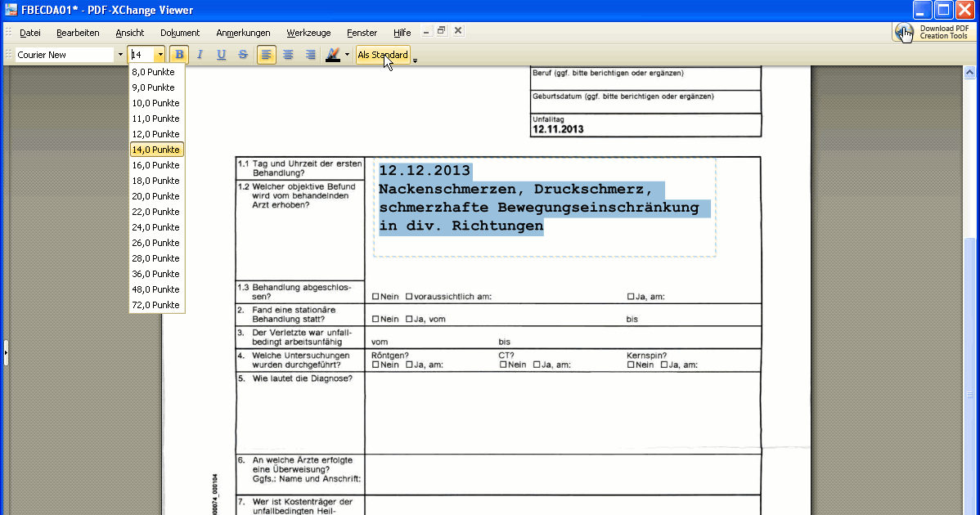Open toolbar options arrow beside Als Standard
This screenshot has height=515, width=980.
[415, 60]
